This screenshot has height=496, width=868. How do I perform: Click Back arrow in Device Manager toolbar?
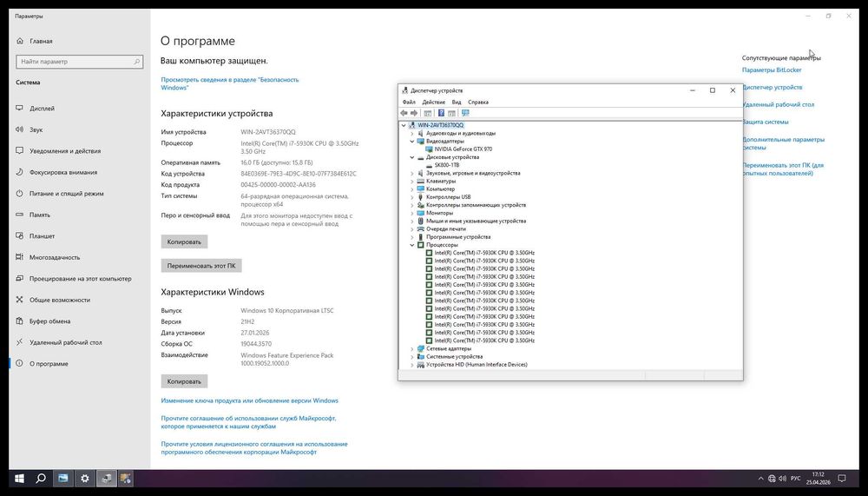[404, 113]
